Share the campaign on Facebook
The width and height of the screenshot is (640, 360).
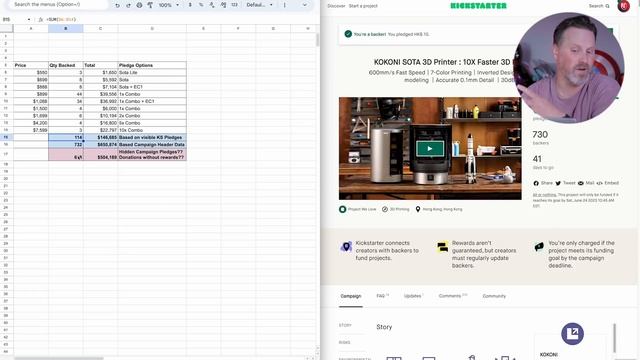(543, 183)
